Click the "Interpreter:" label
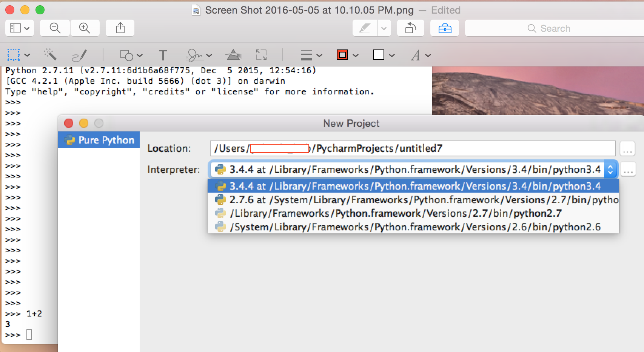This screenshot has height=352, width=644. (174, 170)
